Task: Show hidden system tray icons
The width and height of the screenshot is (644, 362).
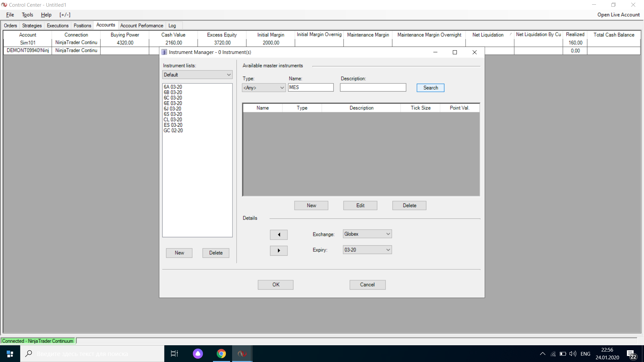Action: pyautogui.click(x=542, y=354)
